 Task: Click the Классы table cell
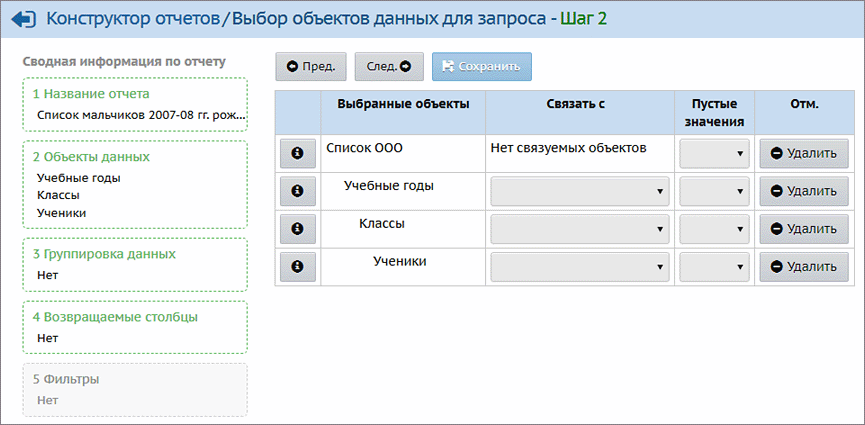pyautogui.click(x=403, y=229)
